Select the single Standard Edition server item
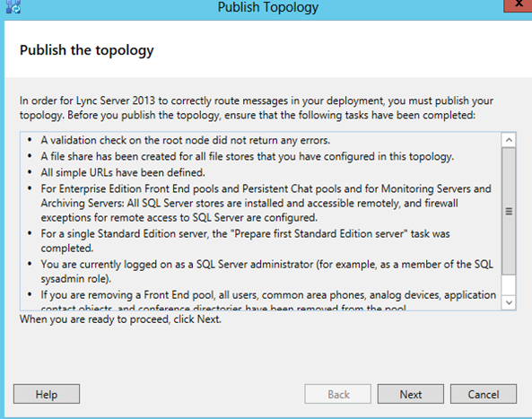 245,240
